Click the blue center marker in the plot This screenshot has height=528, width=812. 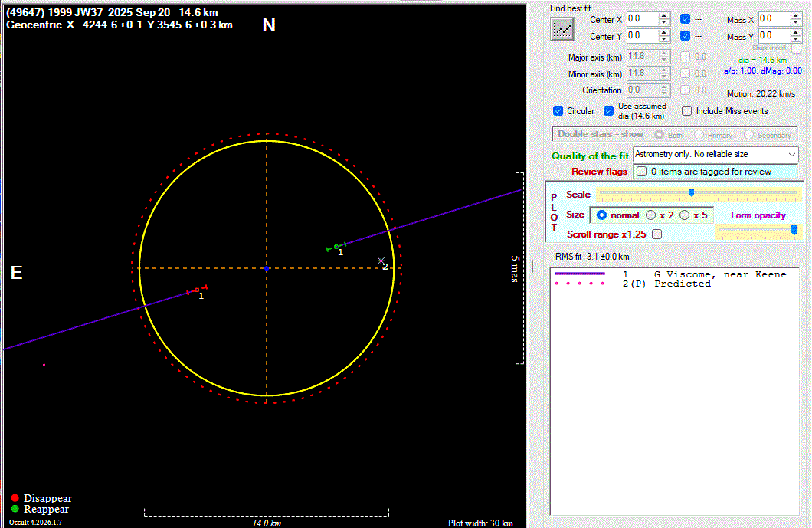point(266,268)
